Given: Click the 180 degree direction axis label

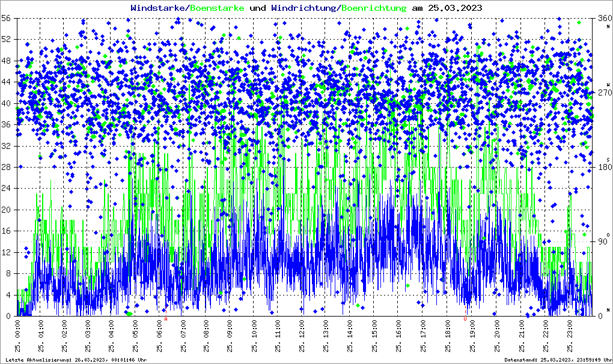Looking at the screenshot, I should tap(605, 167).
